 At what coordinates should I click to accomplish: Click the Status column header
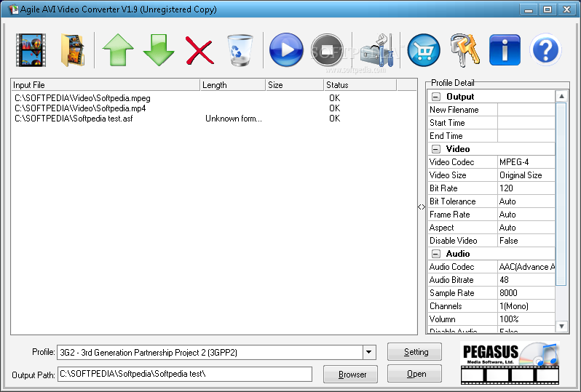360,85
